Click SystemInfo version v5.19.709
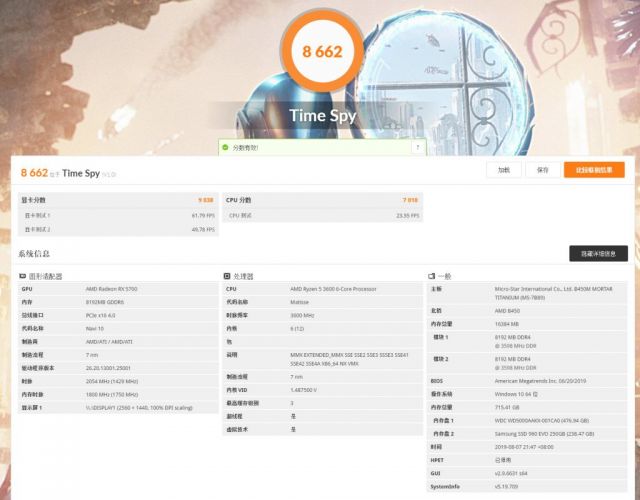 pyautogui.click(x=506, y=487)
